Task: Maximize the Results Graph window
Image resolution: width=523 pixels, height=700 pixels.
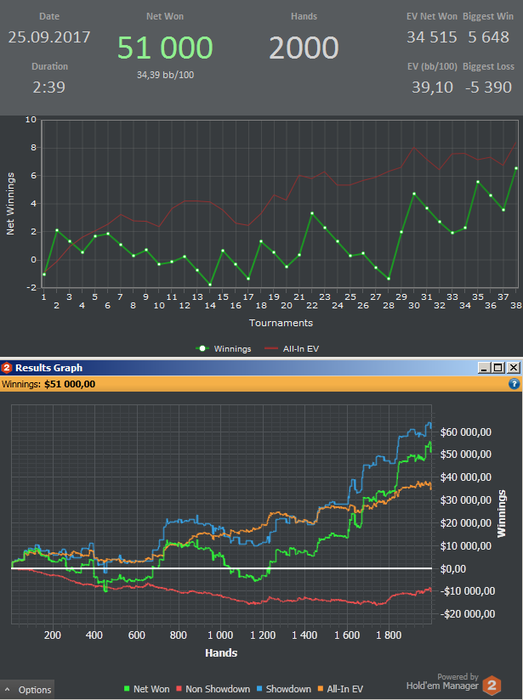Action: 498,368
